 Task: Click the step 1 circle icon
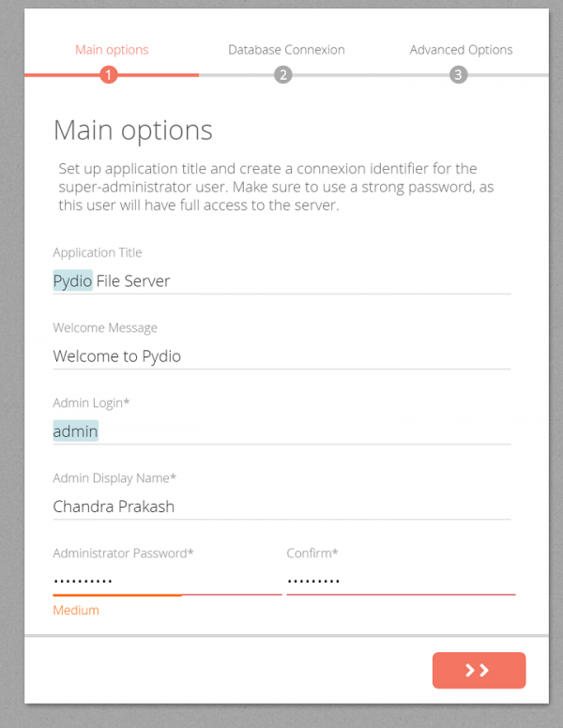pos(109,75)
